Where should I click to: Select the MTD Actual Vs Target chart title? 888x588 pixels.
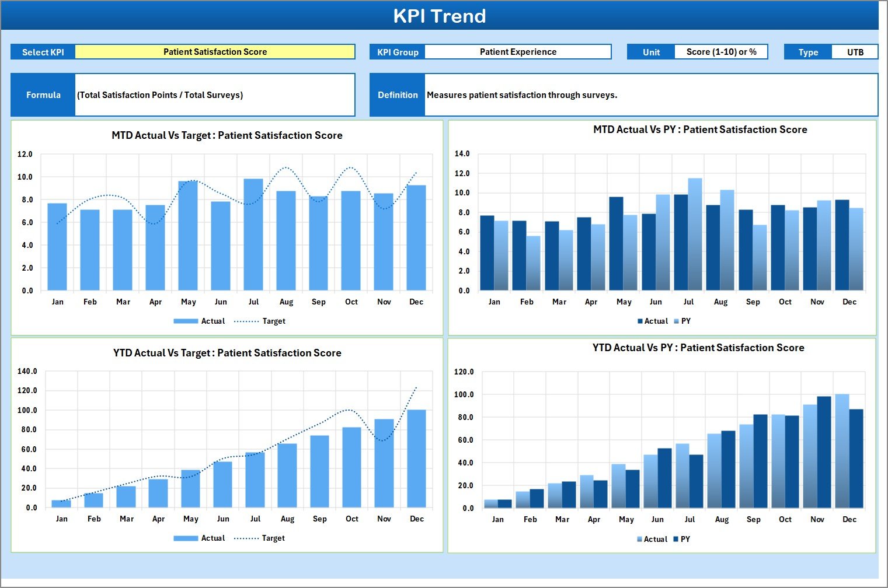(227, 135)
